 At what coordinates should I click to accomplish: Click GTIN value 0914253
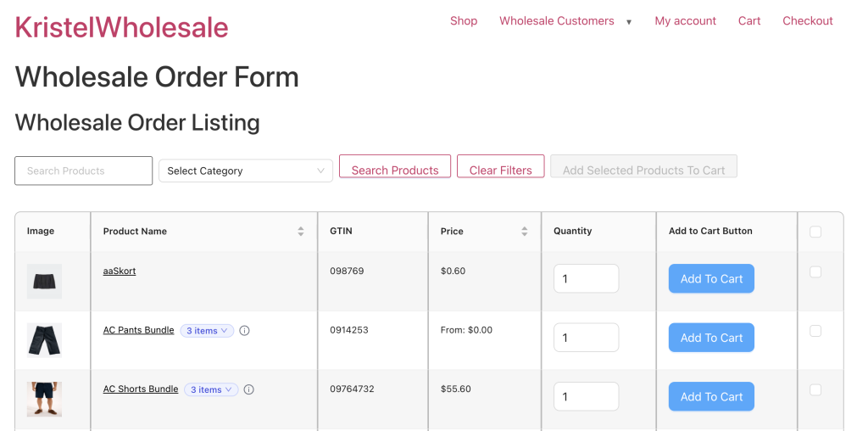(x=349, y=330)
